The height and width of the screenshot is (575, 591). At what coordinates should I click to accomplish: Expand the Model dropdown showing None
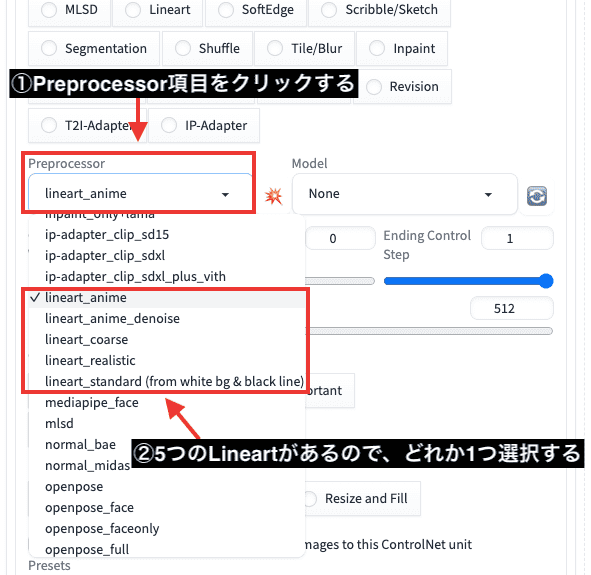click(x=404, y=194)
